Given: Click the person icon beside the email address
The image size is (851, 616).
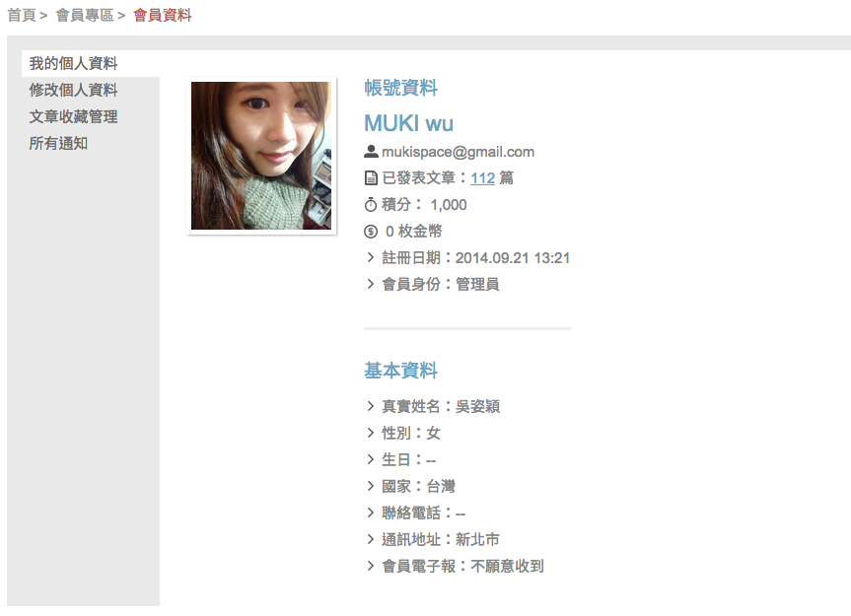Looking at the screenshot, I should click(x=371, y=152).
